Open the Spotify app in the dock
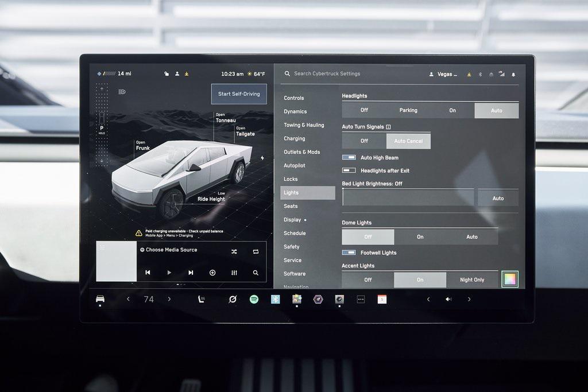588x392 pixels. pyautogui.click(x=254, y=299)
